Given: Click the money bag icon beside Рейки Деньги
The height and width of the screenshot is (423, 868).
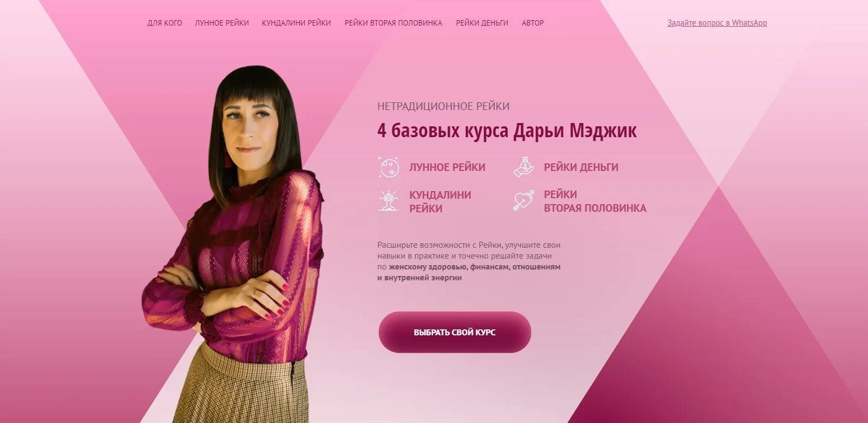Looking at the screenshot, I should click(x=524, y=167).
